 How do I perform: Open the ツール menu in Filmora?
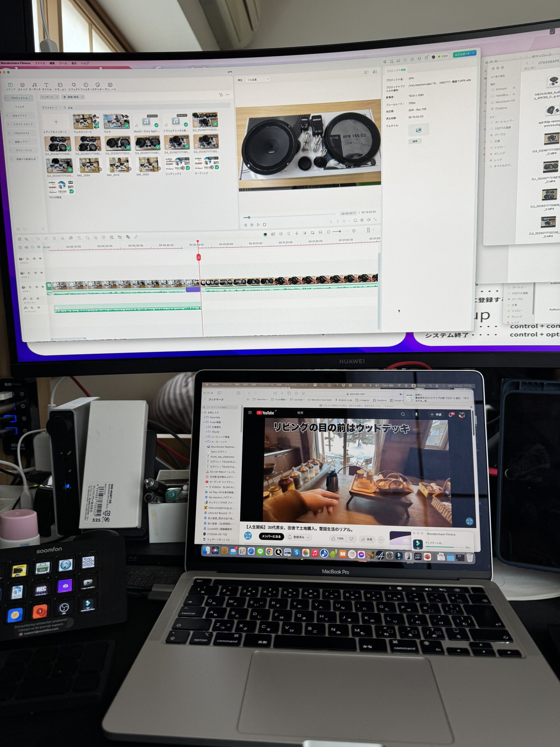tap(63, 63)
